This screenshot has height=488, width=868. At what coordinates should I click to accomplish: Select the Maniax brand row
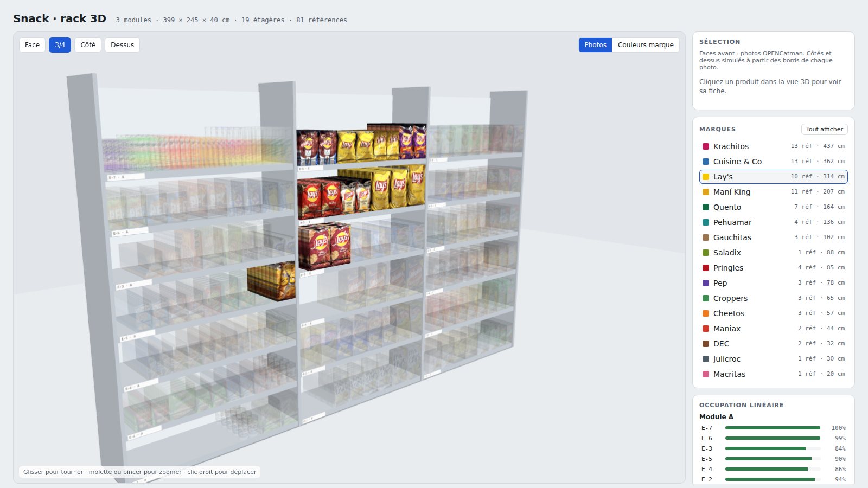(774, 329)
